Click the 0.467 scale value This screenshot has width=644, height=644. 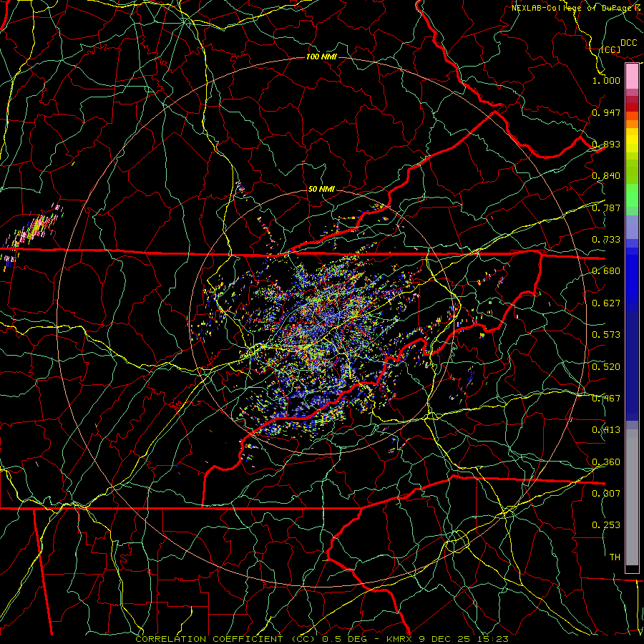coord(606,399)
